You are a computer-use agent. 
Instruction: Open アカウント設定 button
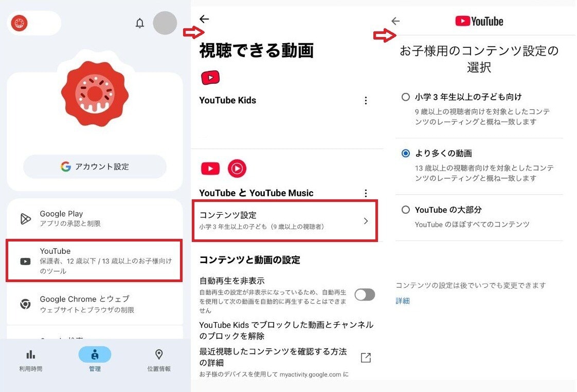(95, 166)
